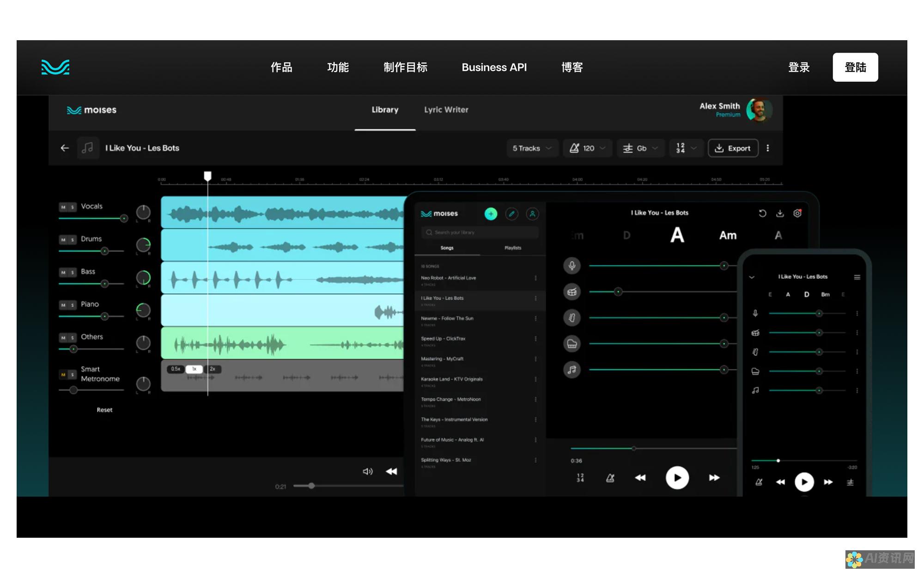Switch to the Playlists tab on tablet
The image size is (924, 578).
[x=513, y=248]
